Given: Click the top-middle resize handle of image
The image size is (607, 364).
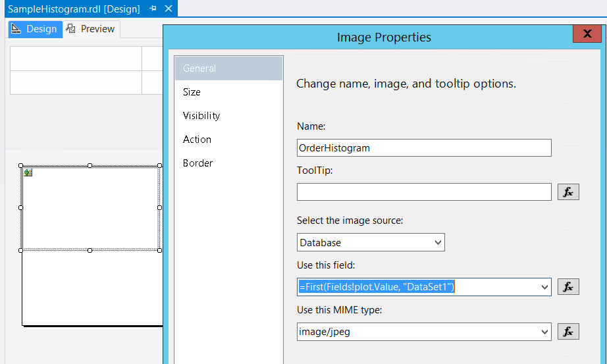Looking at the screenshot, I should [90, 165].
